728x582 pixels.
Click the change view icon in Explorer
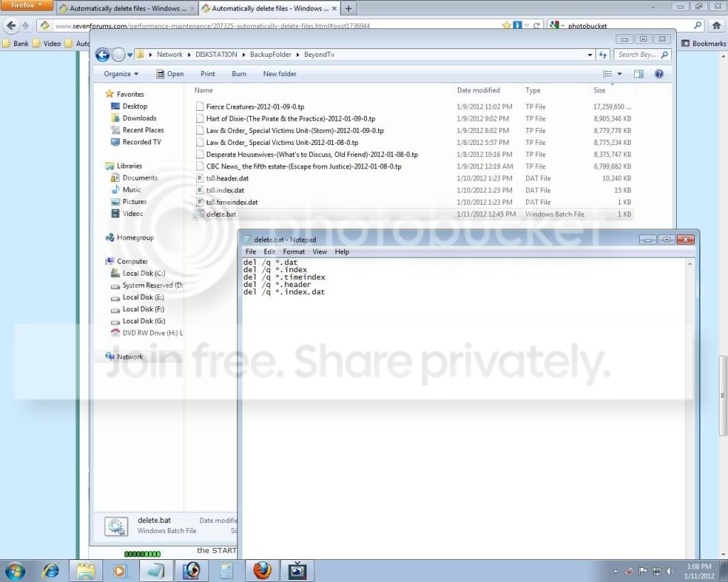tap(607, 74)
